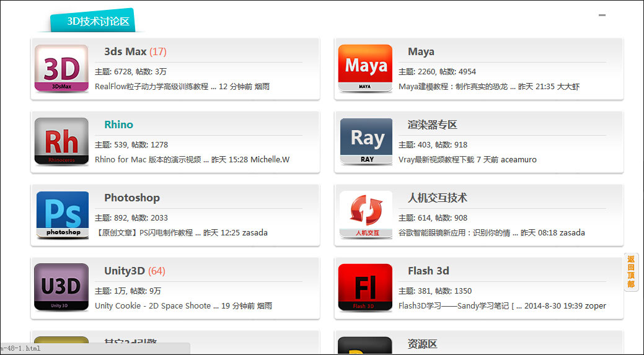View user zasada on Photoshop row
Image resolution: width=644 pixels, height=355 pixels.
255,233
